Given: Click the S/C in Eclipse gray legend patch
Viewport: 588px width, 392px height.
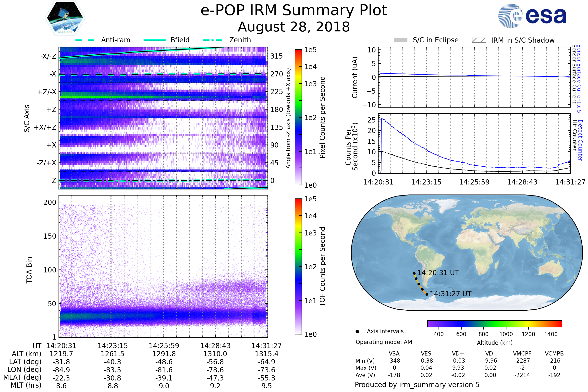Looking at the screenshot, I should [x=401, y=40].
